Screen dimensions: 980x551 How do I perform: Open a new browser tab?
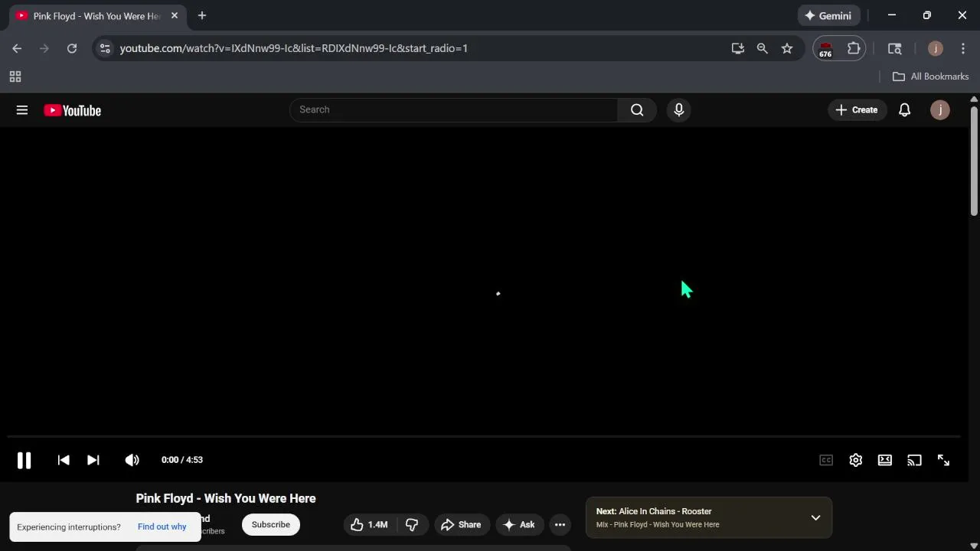coord(202,15)
